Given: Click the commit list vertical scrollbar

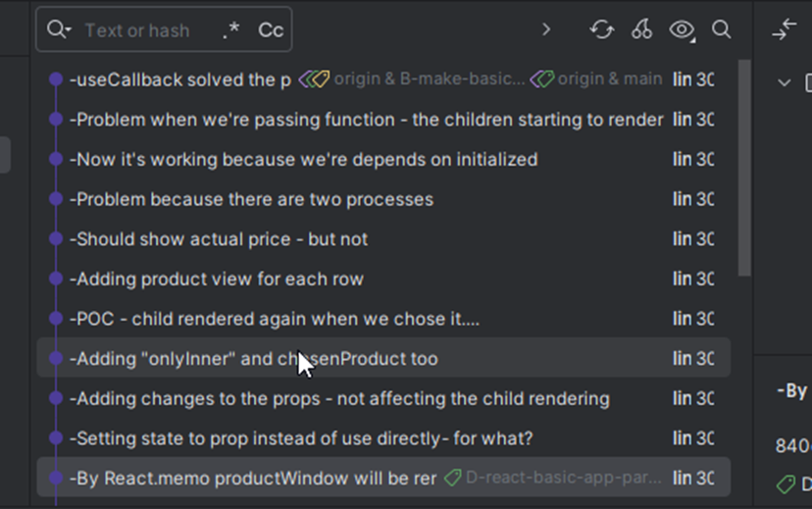Looking at the screenshot, I should 744,169.
